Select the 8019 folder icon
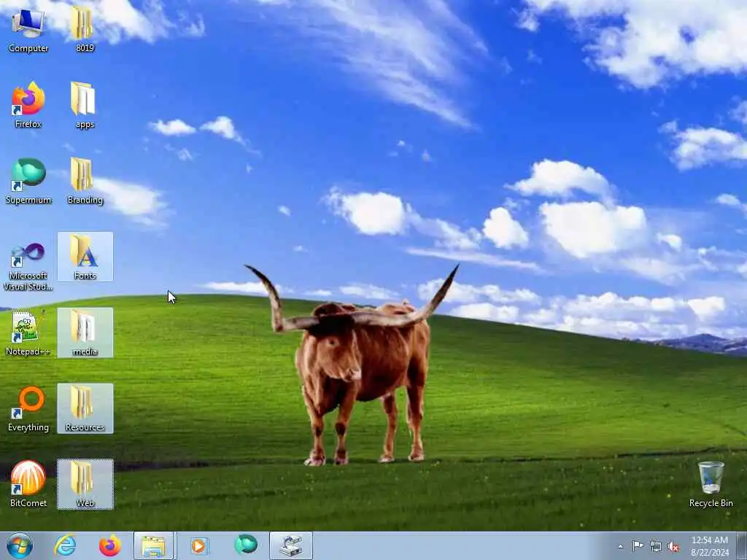 tap(85, 29)
